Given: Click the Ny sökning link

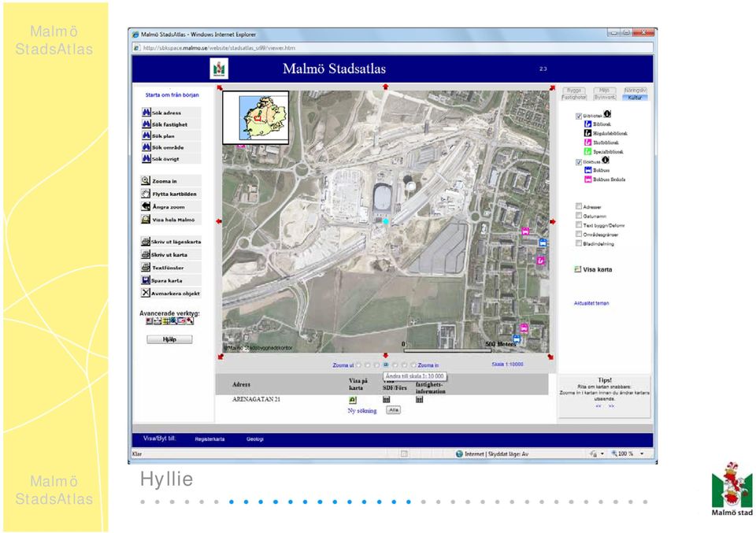Looking at the screenshot, I should click(362, 411).
